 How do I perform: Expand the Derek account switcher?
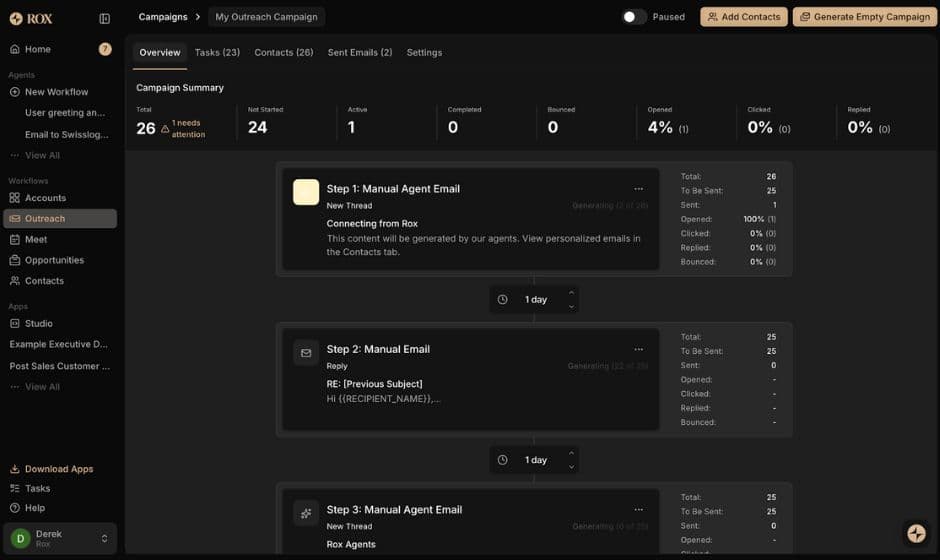click(x=104, y=538)
